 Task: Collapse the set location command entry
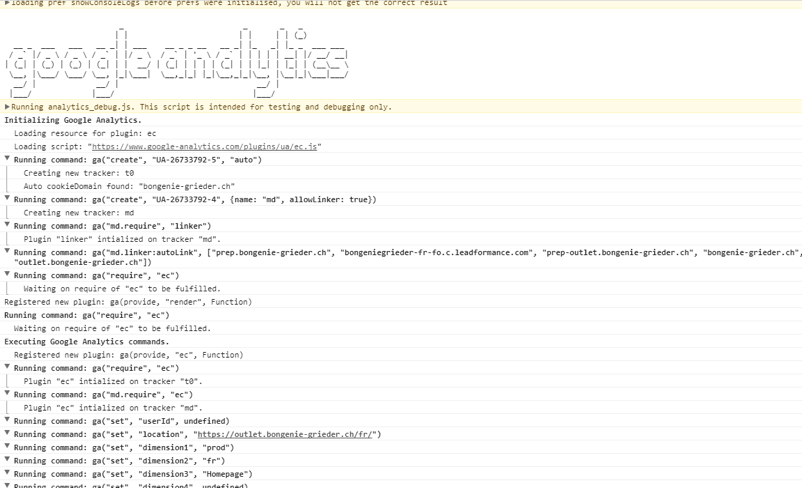click(7, 434)
